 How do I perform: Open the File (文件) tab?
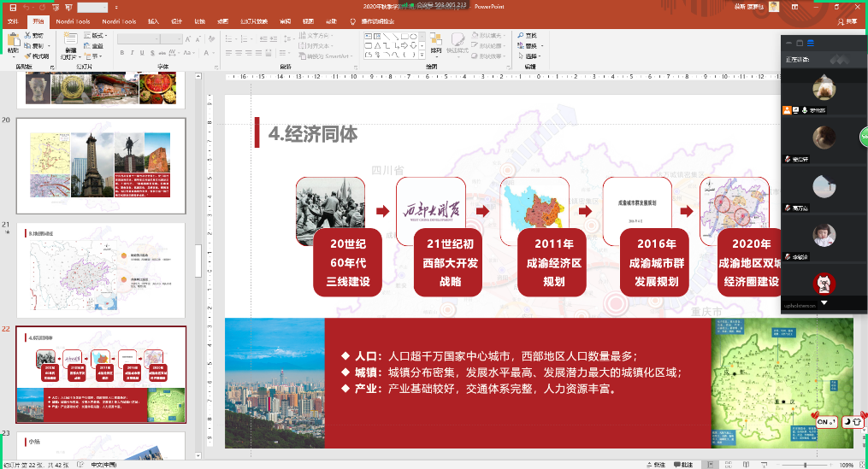click(14, 21)
